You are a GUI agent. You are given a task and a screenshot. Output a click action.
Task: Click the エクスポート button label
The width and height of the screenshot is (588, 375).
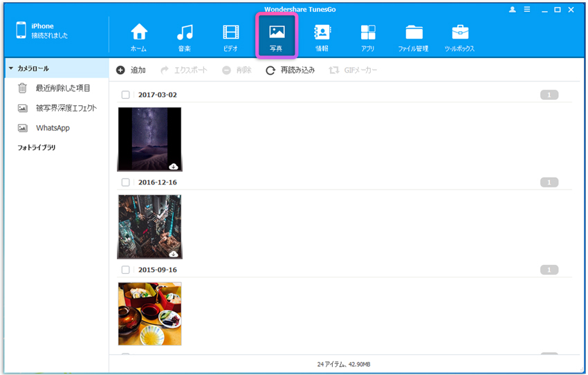[x=190, y=70]
